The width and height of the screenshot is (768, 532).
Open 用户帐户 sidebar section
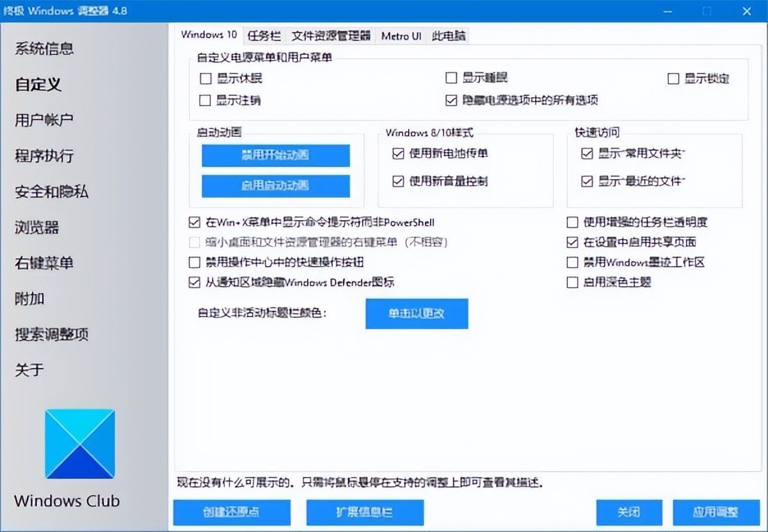coord(44,120)
